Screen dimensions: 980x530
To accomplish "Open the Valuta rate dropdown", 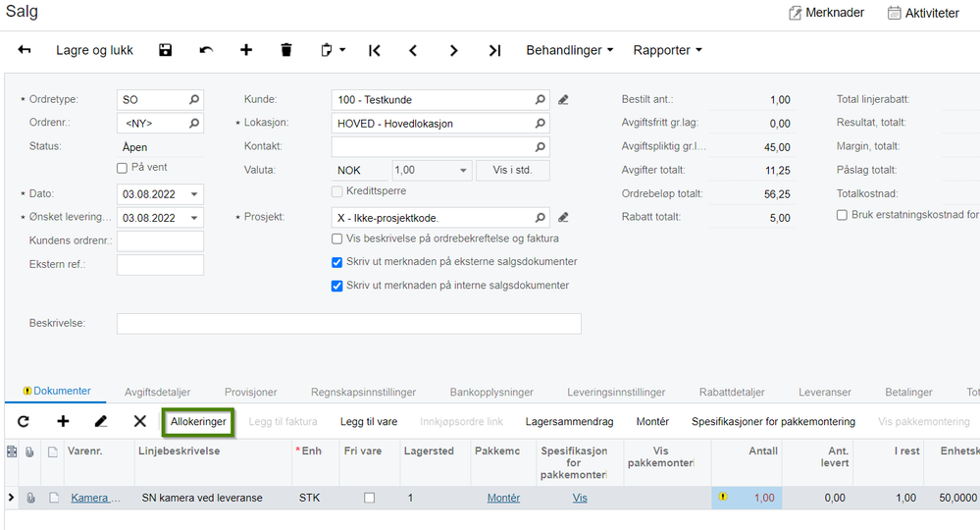I will click(x=463, y=170).
